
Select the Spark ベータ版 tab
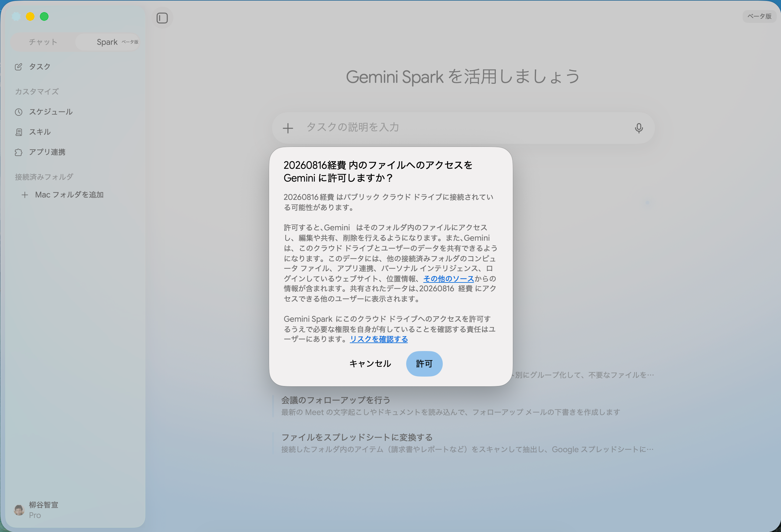pos(108,42)
